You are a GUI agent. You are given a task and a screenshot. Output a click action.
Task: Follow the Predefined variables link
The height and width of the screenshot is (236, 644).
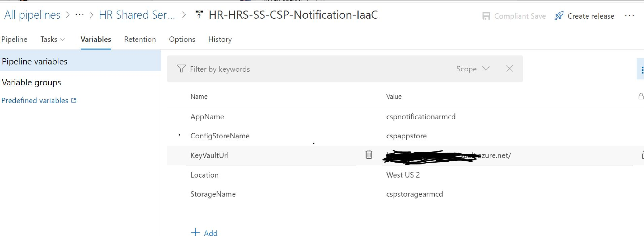(x=35, y=100)
